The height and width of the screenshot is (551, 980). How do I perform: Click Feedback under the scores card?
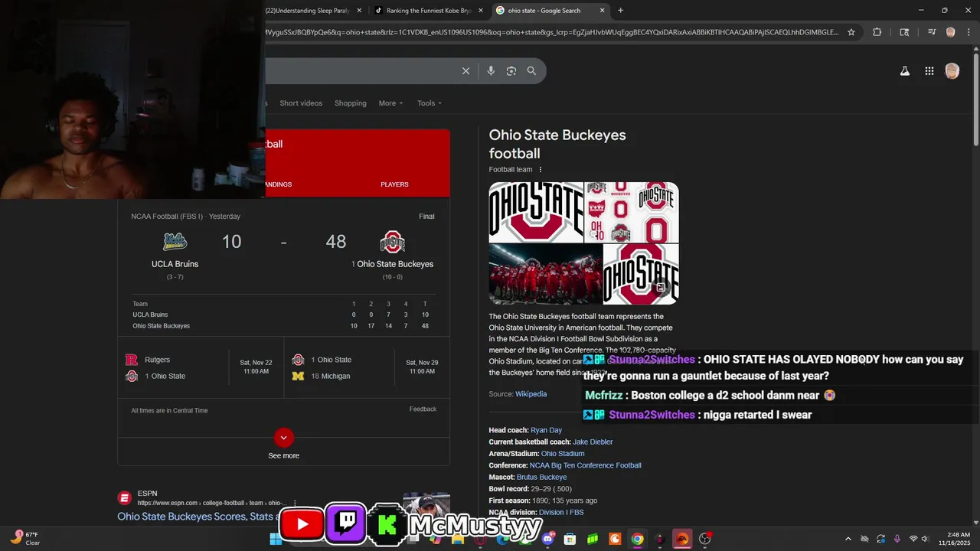[423, 409]
